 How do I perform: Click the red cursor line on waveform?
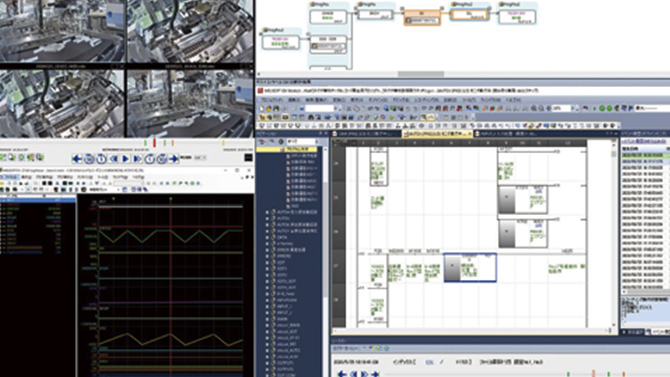[x=170, y=286]
